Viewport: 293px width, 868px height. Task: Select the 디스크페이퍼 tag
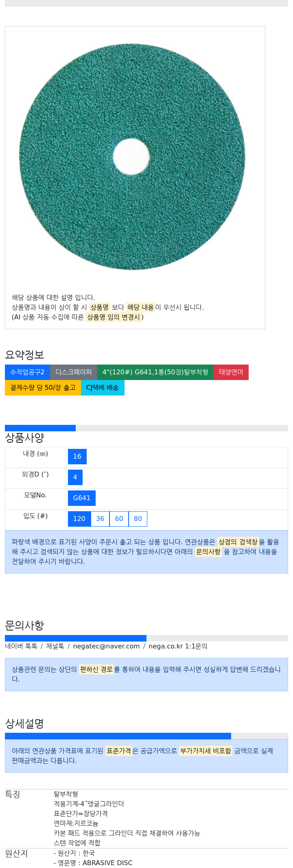[x=74, y=372]
